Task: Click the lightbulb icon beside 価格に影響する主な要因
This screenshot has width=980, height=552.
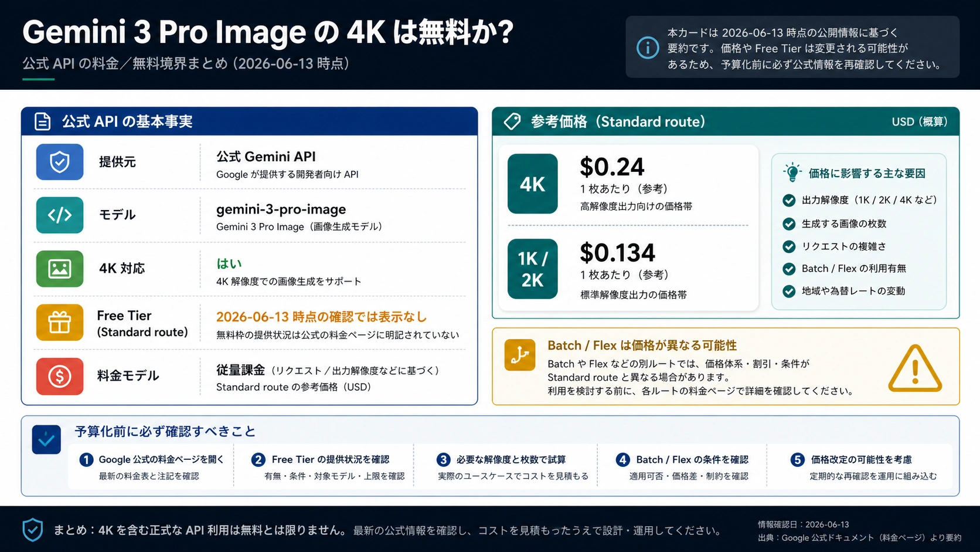Action: click(792, 172)
